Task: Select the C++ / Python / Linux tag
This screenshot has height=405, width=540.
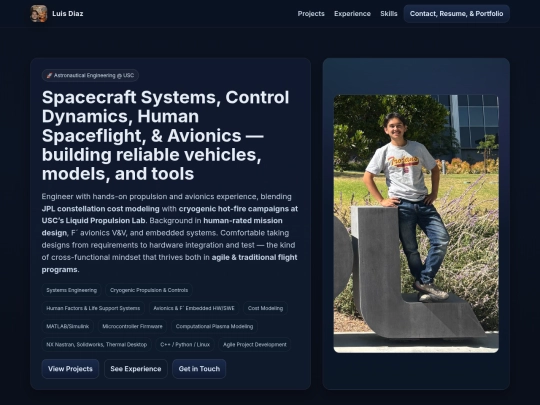Action: [185, 344]
